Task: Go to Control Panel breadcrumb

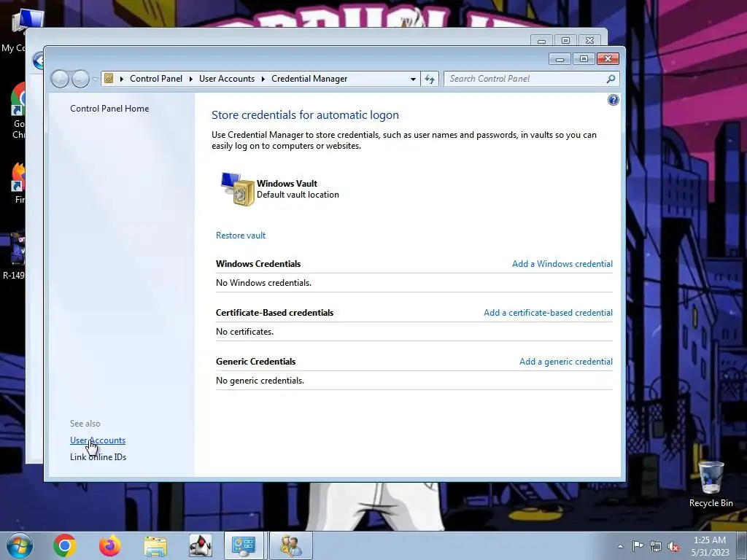Action: [156, 79]
